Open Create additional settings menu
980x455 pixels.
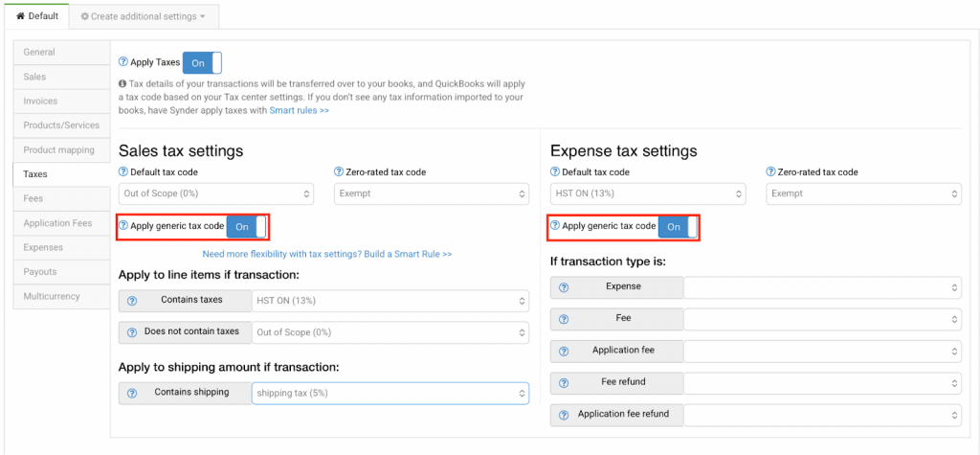(x=145, y=17)
